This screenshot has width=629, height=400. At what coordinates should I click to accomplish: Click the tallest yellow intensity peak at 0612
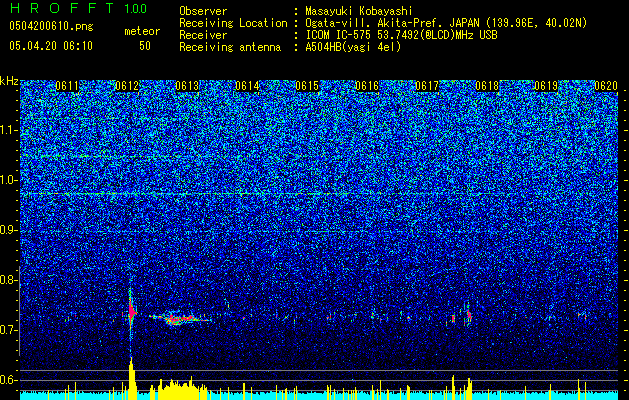click(132, 378)
